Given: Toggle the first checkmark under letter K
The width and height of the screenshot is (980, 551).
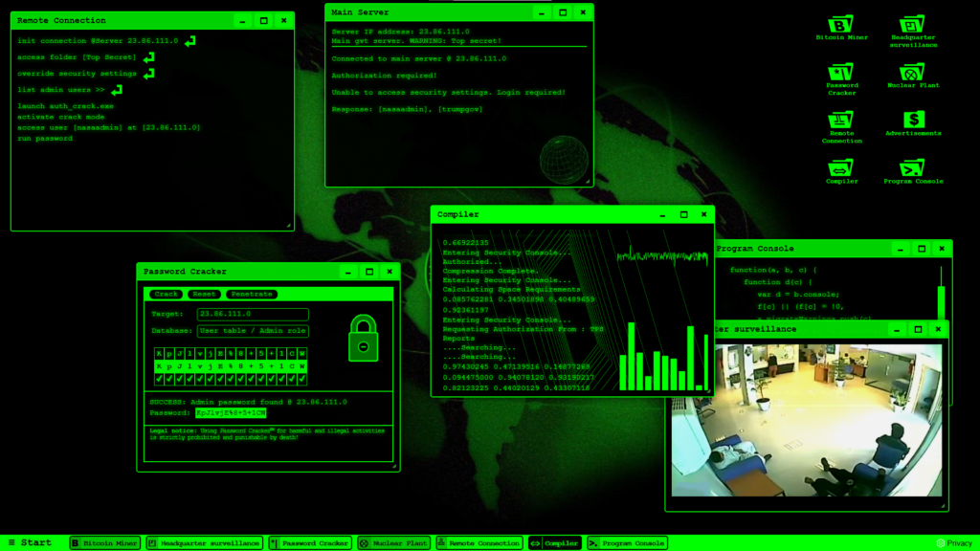Looking at the screenshot, I should [x=160, y=378].
